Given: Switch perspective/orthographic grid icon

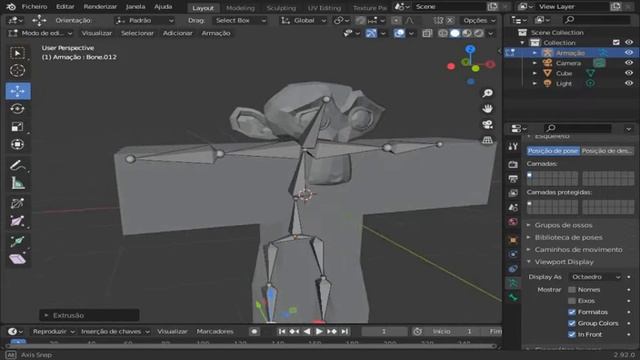Looking at the screenshot, I should pos(487,140).
